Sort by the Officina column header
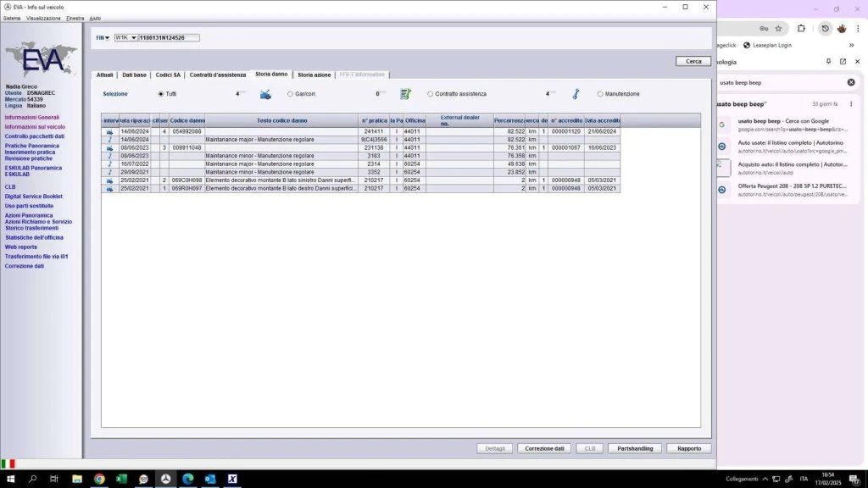 tap(415, 120)
